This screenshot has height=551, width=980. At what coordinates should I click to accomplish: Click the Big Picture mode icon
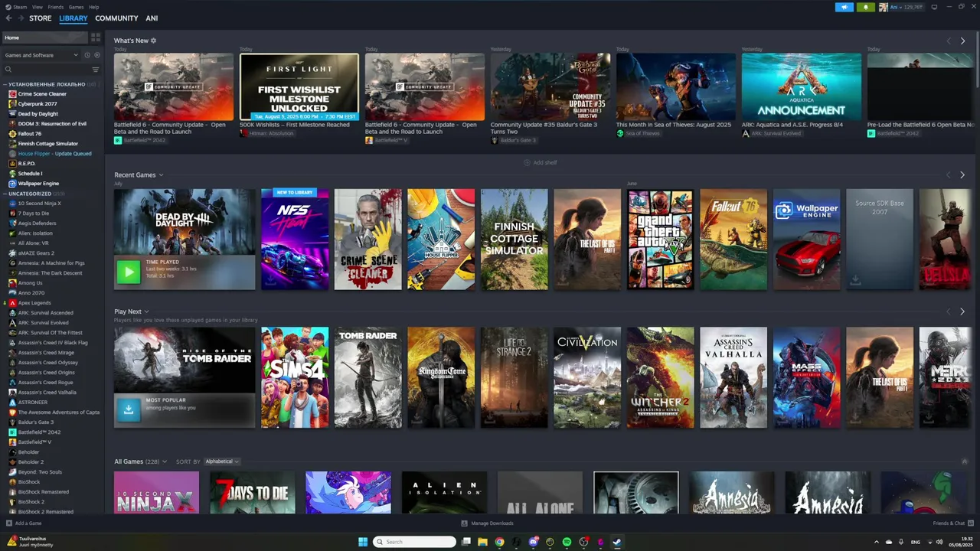click(934, 7)
